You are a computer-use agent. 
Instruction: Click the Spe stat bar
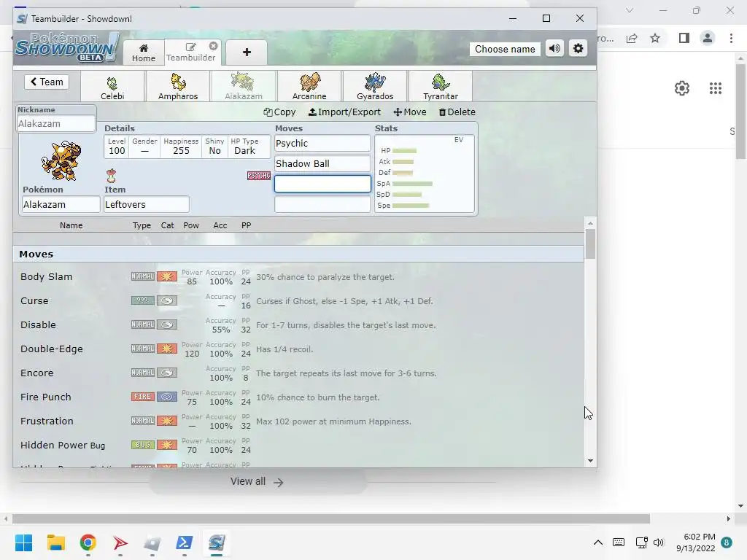[x=411, y=205]
